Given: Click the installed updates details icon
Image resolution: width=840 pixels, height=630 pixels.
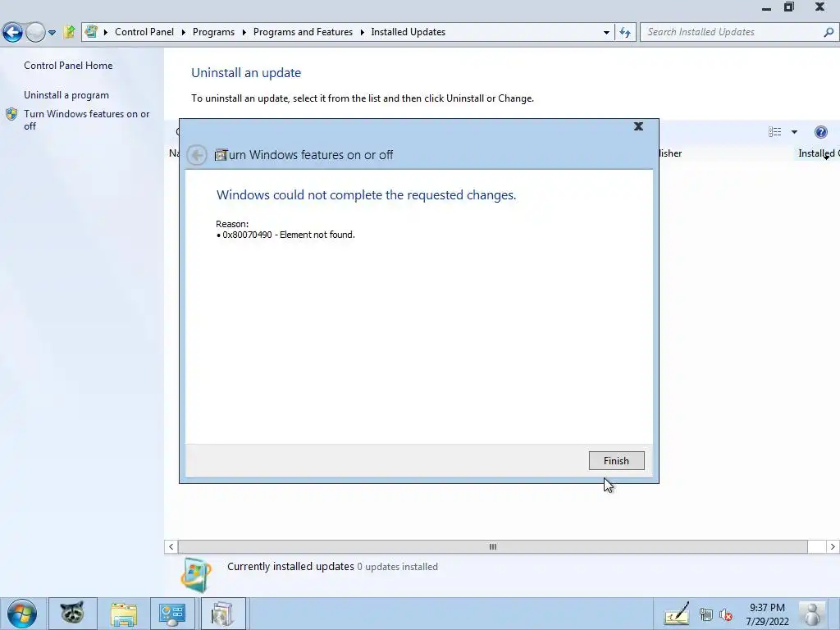Looking at the screenshot, I should tap(195, 575).
